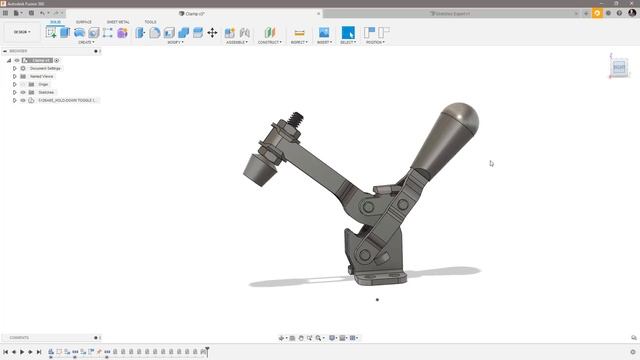Open the Design workspace dropdown

click(x=22, y=32)
